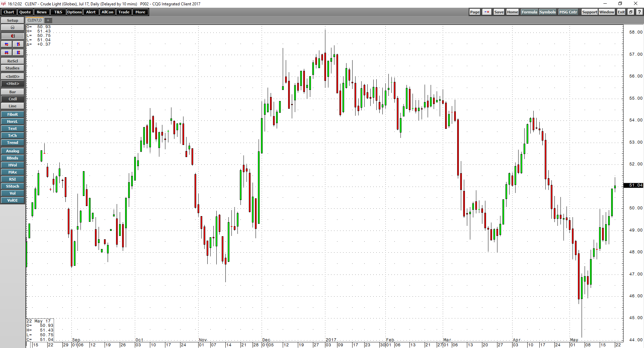
Task: Click the horizontal compress arrows icon
Action: (6, 52)
